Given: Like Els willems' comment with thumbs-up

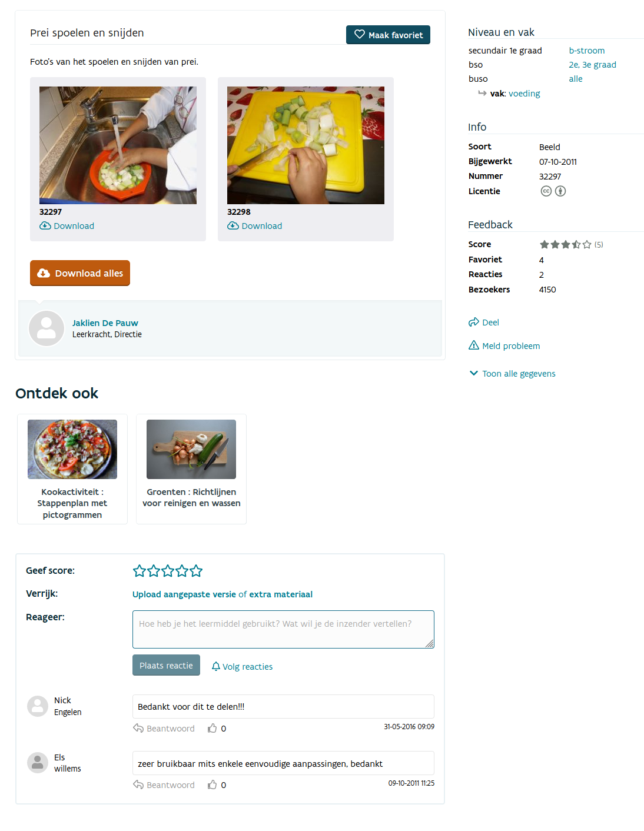Looking at the screenshot, I should [213, 785].
